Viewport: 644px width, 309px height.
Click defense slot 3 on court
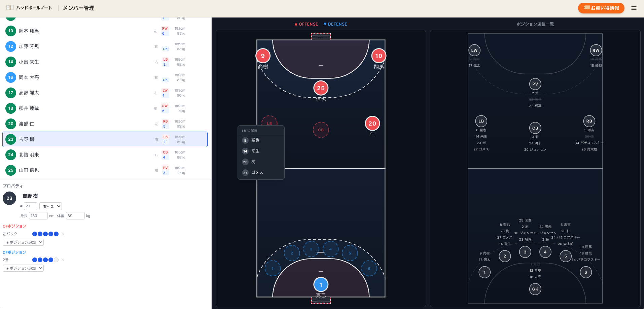click(x=311, y=249)
